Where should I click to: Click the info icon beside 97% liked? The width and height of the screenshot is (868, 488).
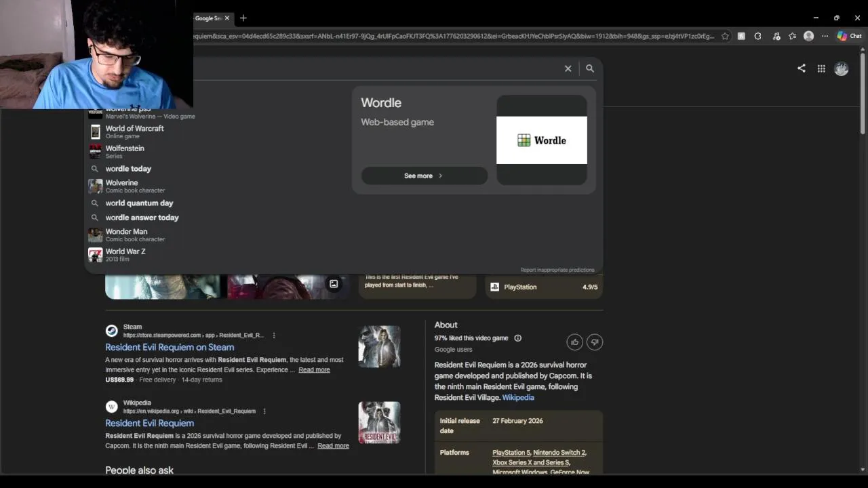[x=518, y=338]
